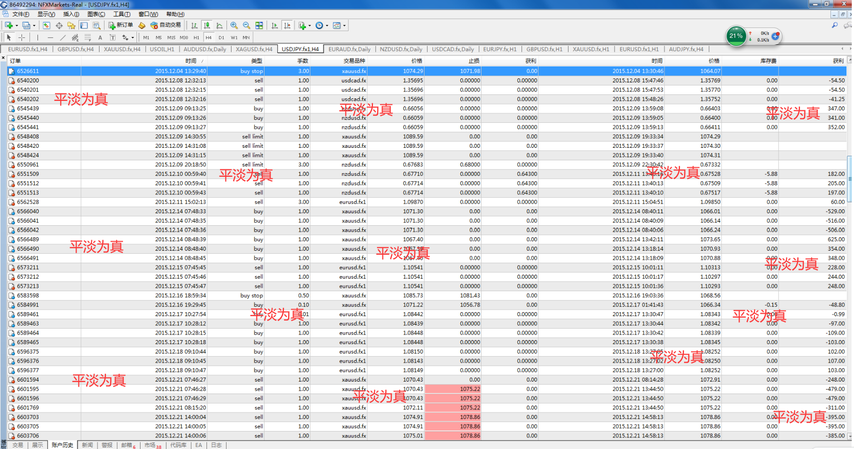
Task: Expand the new chart dropdown arrow
Action: [18, 25]
